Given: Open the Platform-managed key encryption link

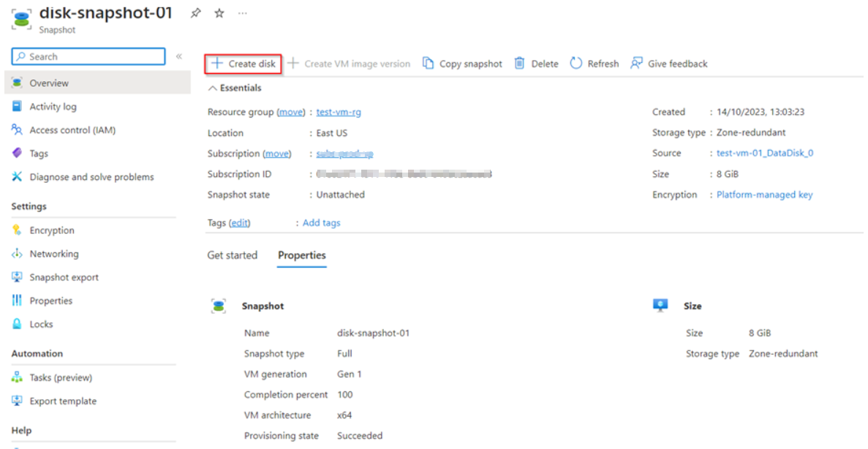Looking at the screenshot, I should point(764,195).
